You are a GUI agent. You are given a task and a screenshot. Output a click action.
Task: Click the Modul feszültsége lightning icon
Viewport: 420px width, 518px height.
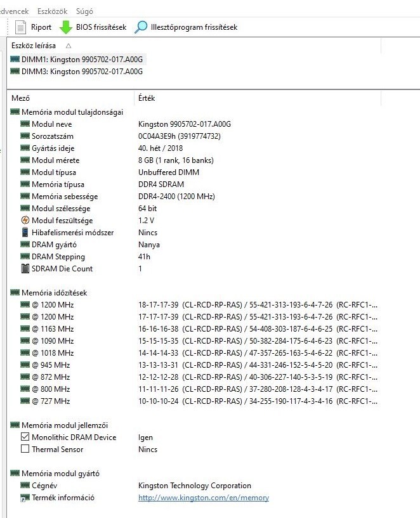[25, 220]
